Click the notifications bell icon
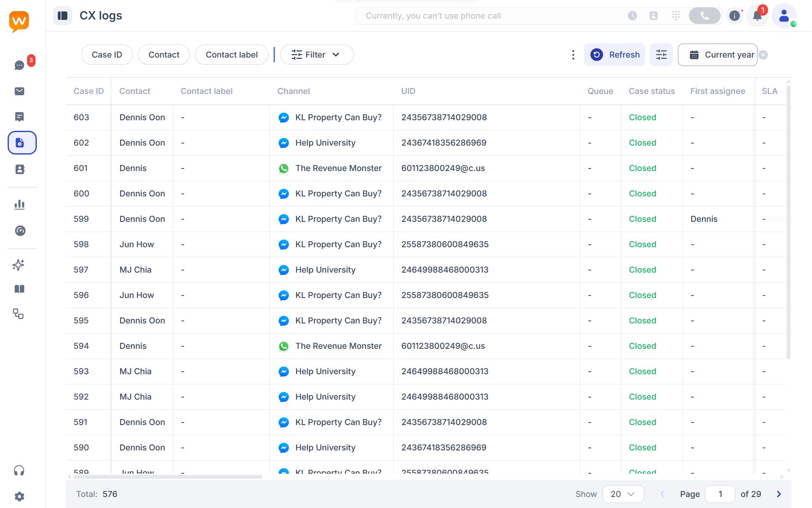Screen dimensions: 812x508 point(757,16)
